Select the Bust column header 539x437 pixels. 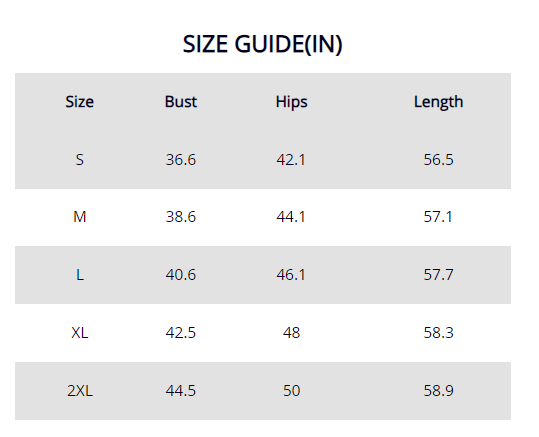(x=181, y=102)
